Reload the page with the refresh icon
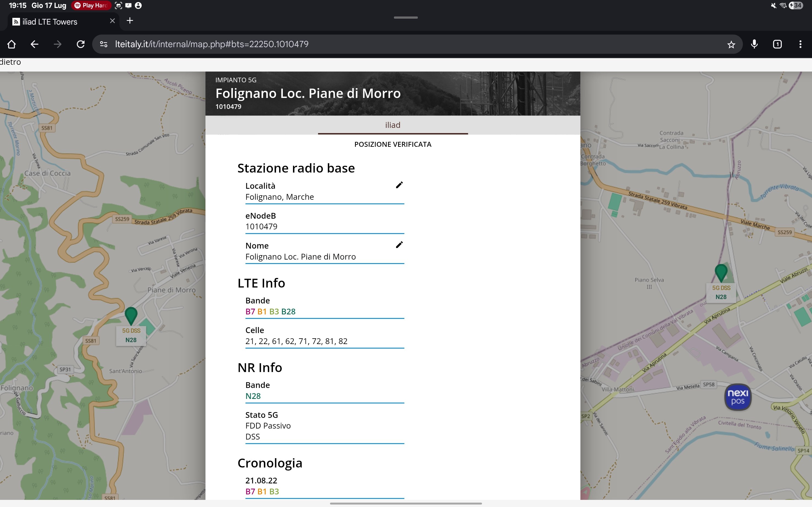The width and height of the screenshot is (812, 507). (80, 44)
